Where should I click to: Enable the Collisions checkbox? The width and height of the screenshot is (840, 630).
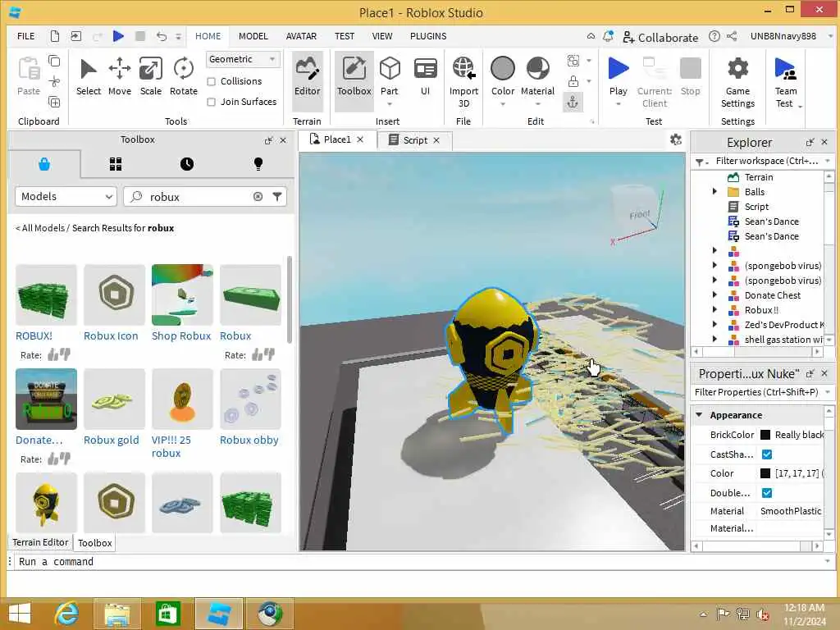tap(212, 81)
